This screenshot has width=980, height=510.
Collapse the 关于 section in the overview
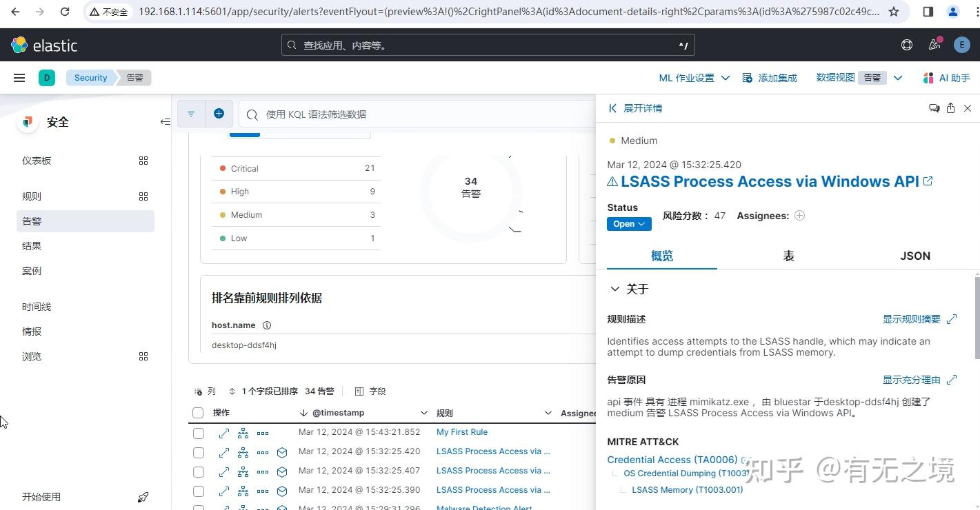615,289
